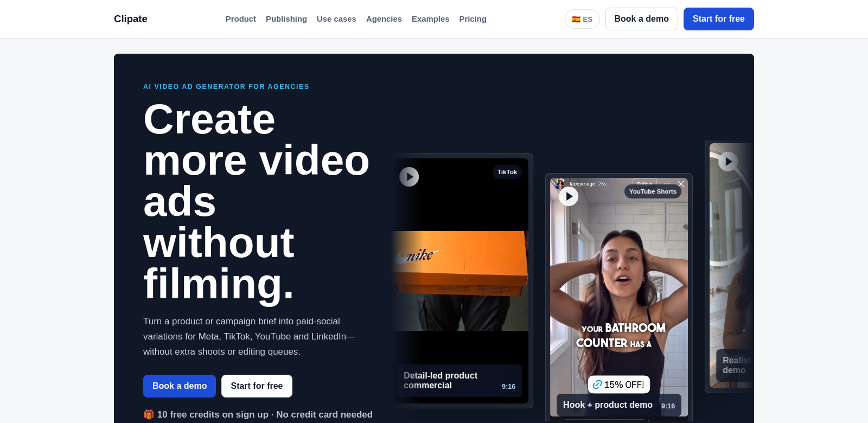Click Book a demo in the header
868x423 pixels.
tap(641, 19)
